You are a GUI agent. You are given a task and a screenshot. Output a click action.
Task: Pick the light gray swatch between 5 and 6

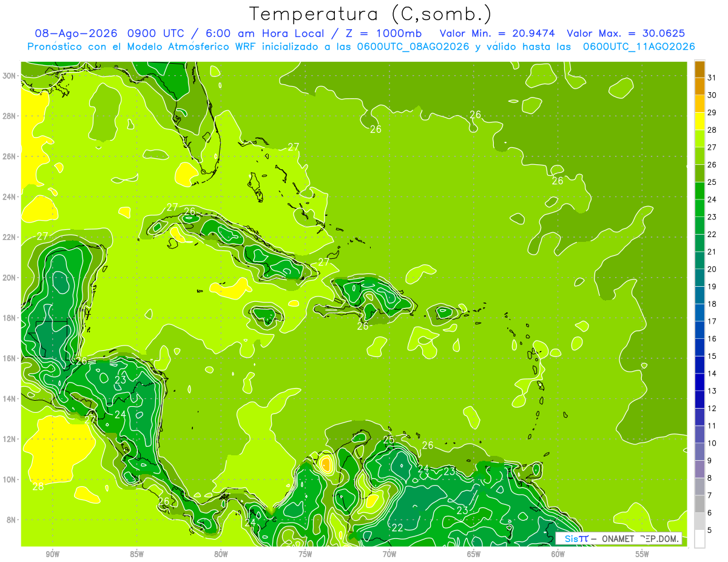point(699,521)
